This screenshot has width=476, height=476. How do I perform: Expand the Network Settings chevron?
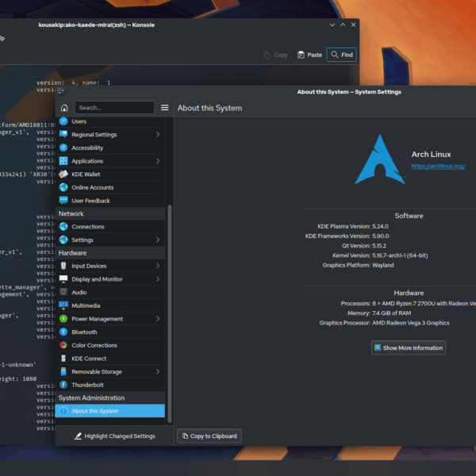tap(158, 240)
